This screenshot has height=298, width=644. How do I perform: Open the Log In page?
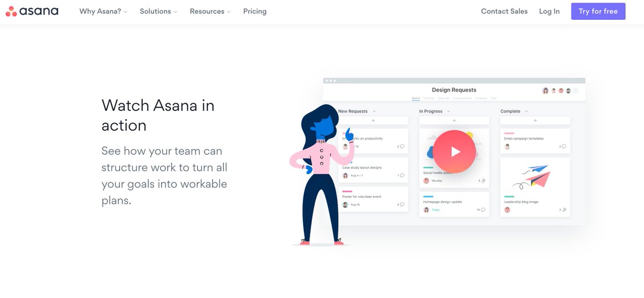click(549, 11)
